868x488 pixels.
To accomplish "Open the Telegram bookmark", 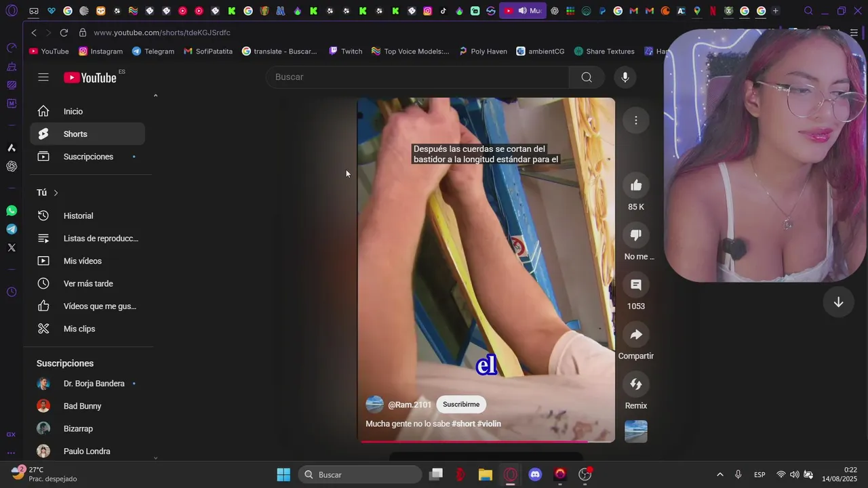I will (x=153, y=52).
